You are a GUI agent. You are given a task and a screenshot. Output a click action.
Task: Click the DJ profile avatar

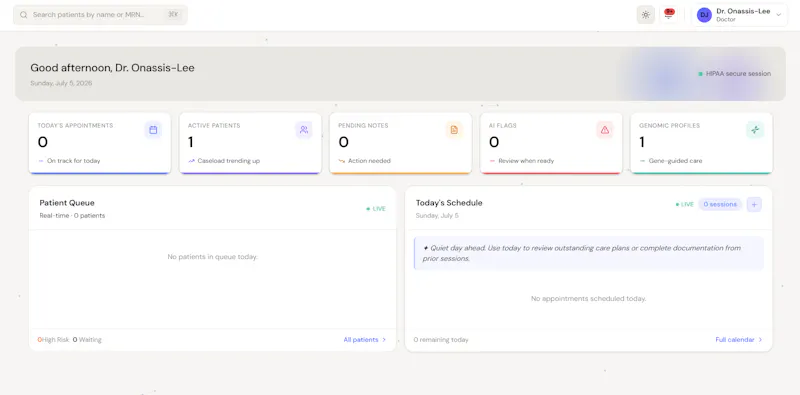(x=704, y=15)
